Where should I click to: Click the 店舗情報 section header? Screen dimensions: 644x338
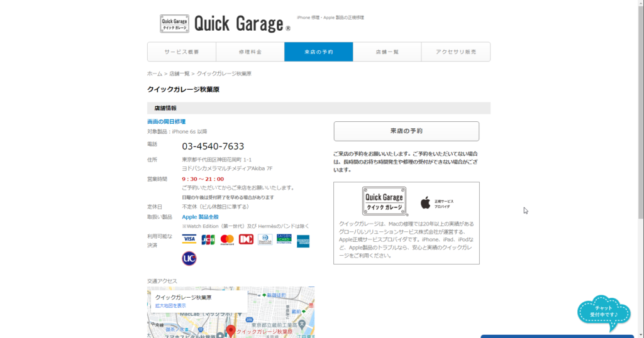tap(319, 108)
